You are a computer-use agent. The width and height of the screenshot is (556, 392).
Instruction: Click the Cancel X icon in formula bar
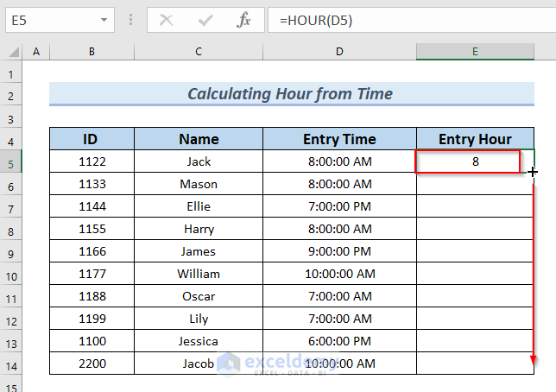point(166,20)
